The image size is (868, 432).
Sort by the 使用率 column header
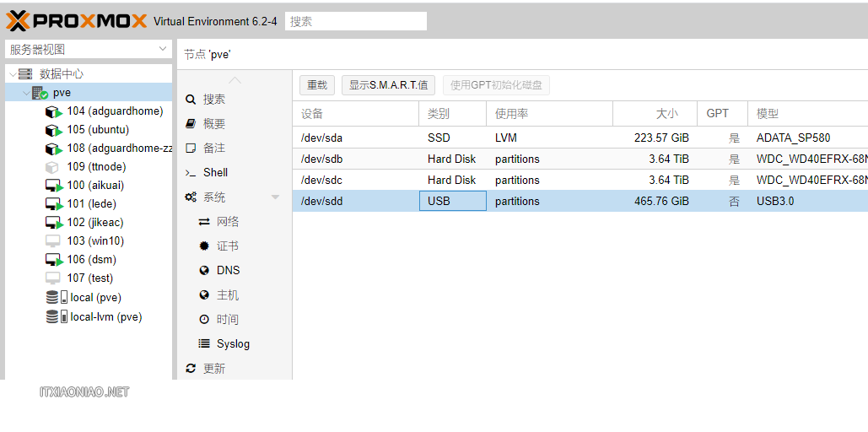point(550,114)
